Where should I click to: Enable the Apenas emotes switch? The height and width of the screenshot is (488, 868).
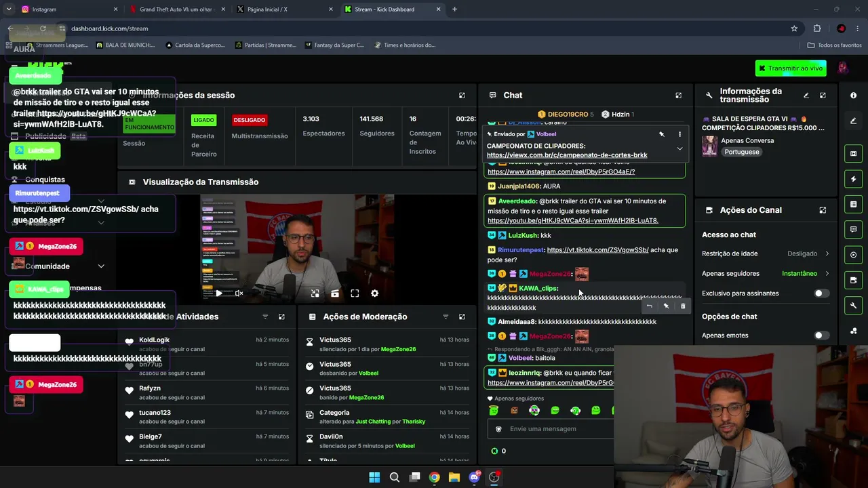pos(821,335)
